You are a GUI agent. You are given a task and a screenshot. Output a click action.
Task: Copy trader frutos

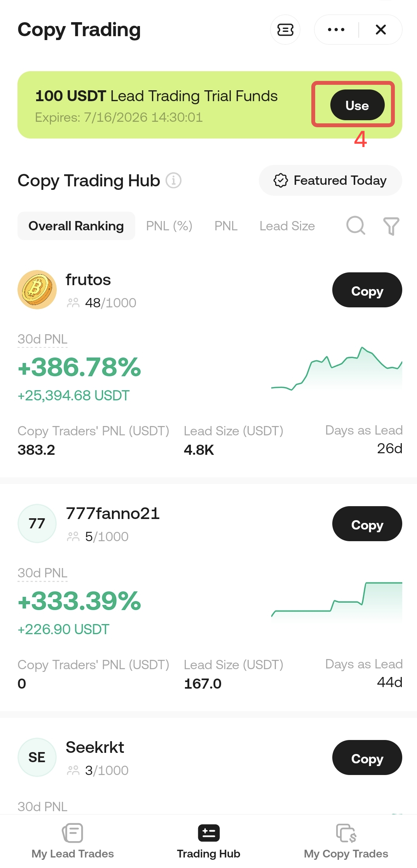(367, 290)
